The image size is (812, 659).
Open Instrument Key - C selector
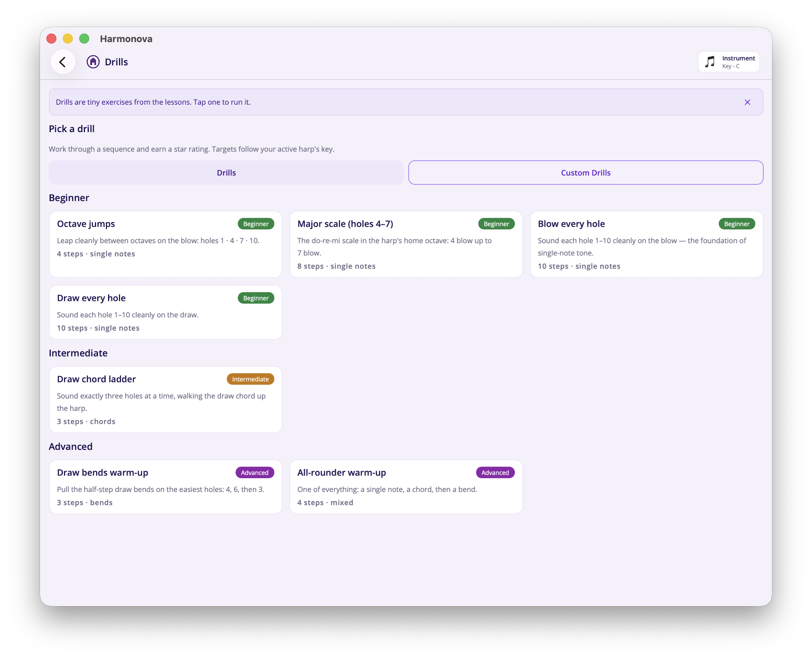coord(729,62)
